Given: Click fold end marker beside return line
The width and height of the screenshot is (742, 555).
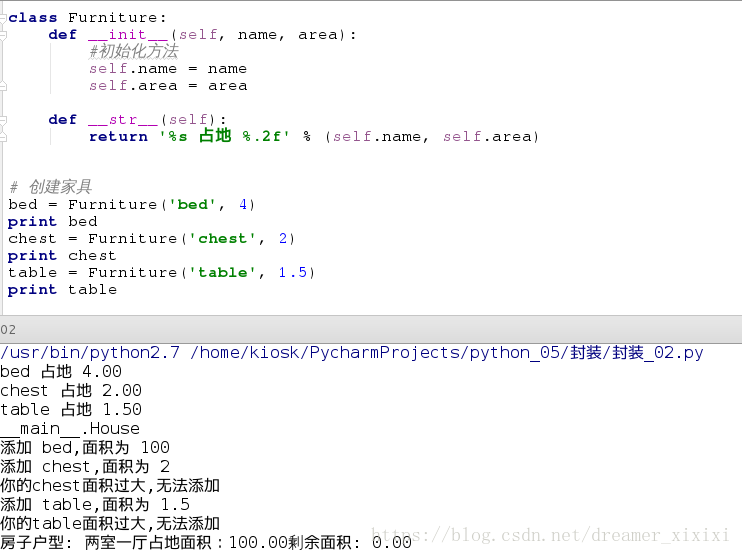Looking at the screenshot, I should 3,137.
